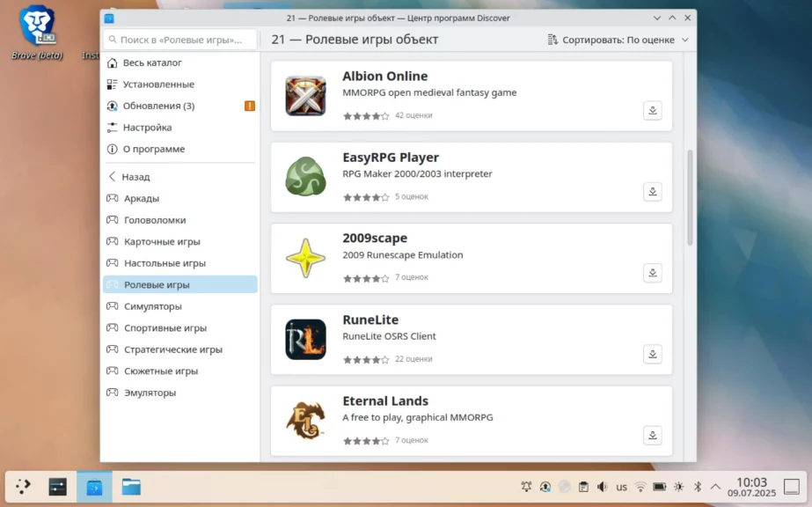This screenshot has width=812, height=507.
Task: Click the search field in Ролевые игры
Action: pos(180,40)
